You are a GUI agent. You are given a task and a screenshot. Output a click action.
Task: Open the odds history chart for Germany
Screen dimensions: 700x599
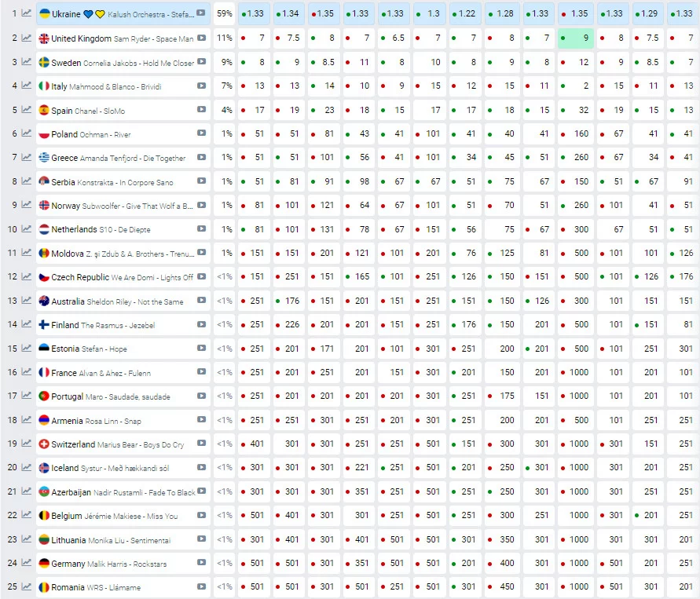[27, 562]
